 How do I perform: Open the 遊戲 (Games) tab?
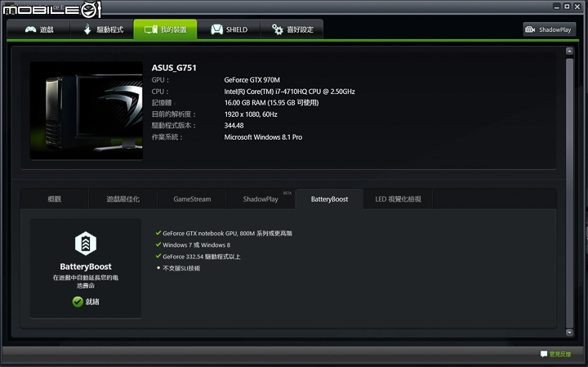pos(38,29)
